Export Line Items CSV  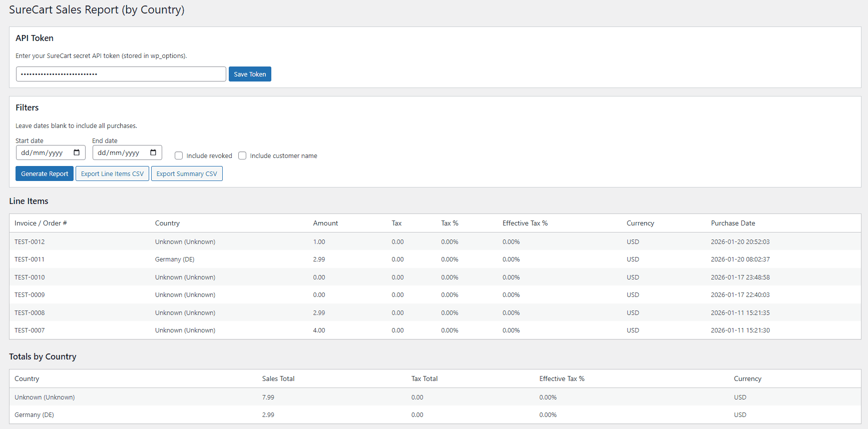[112, 173]
